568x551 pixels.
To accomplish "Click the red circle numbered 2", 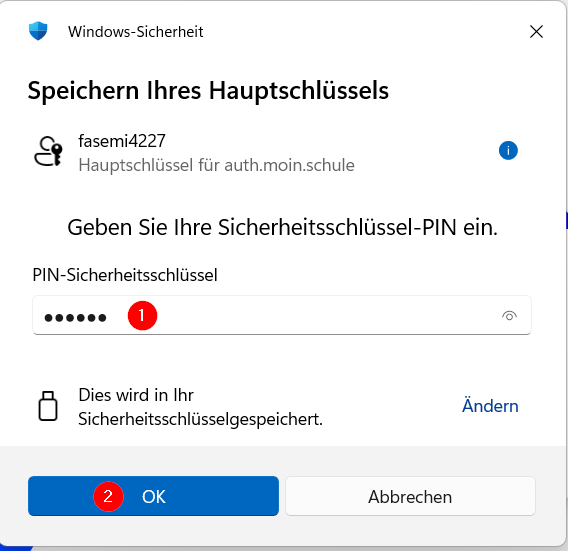I will [x=108, y=496].
